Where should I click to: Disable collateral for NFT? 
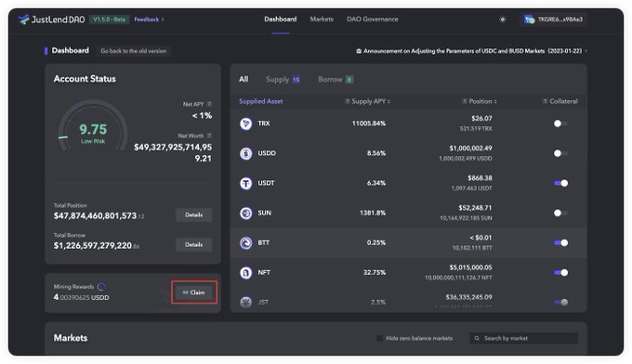click(560, 273)
